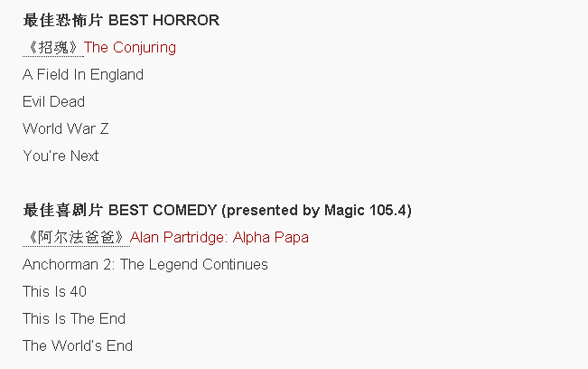Click the 最佳恐怖片 heading characters
The image size is (588, 369).
pos(62,20)
